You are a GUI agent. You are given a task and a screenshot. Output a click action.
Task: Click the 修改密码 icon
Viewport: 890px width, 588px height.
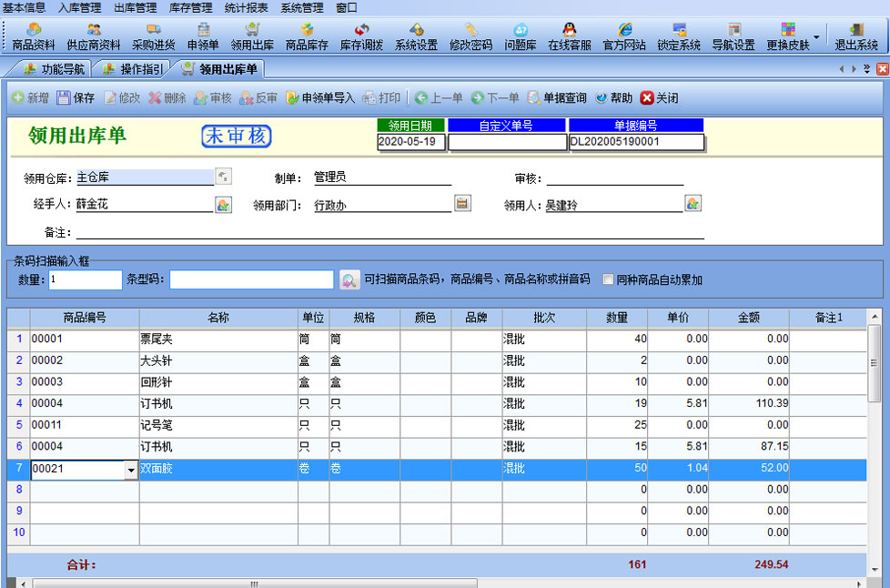pos(470,36)
